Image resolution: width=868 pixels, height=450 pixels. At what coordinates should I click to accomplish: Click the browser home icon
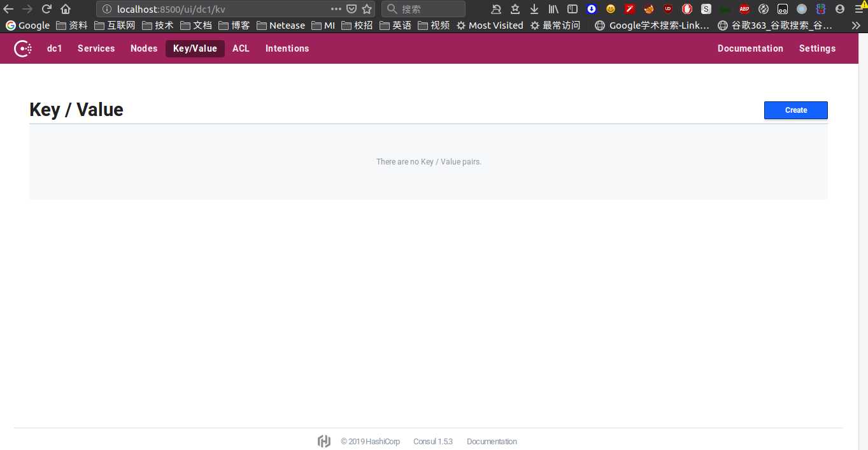[66, 9]
